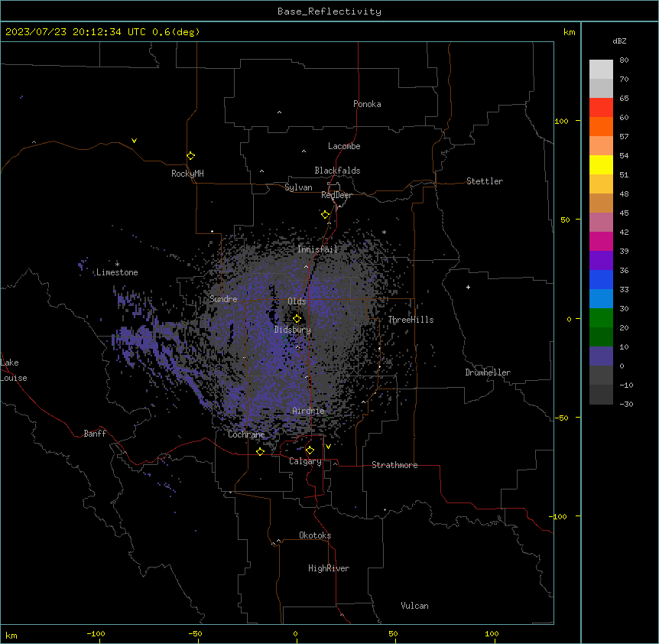Viewport: 659px width, 644px height.
Task: Click the yellow diamond marker near Olds
Action: coord(297,319)
